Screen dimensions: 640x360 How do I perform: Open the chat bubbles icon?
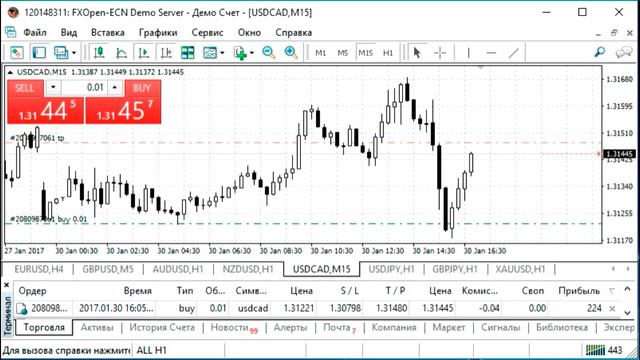coord(624,52)
